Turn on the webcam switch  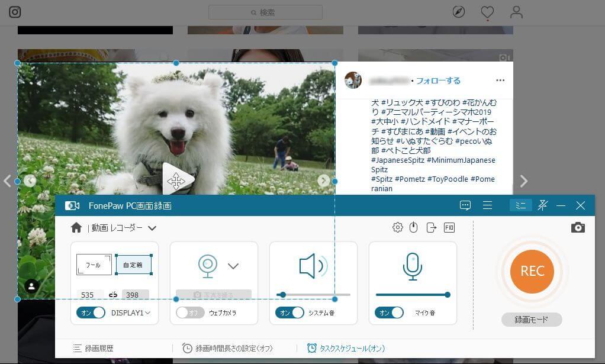(x=190, y=313)
